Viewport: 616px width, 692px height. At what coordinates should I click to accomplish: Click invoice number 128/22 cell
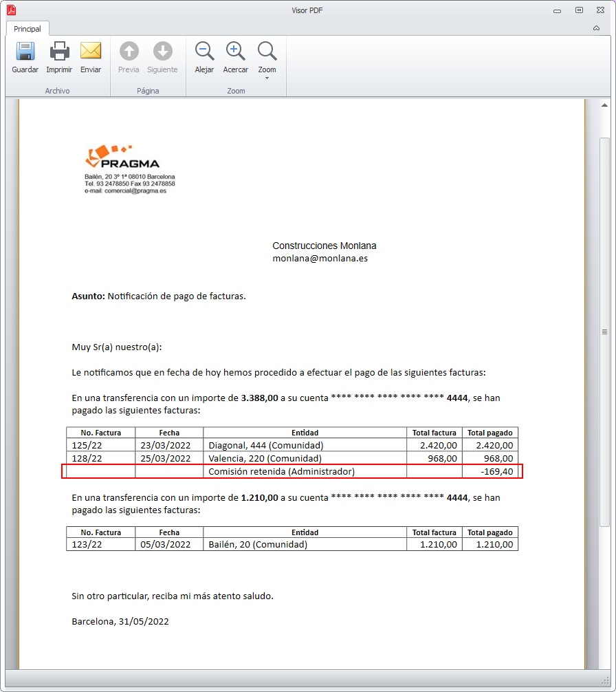tap(101, 458)
